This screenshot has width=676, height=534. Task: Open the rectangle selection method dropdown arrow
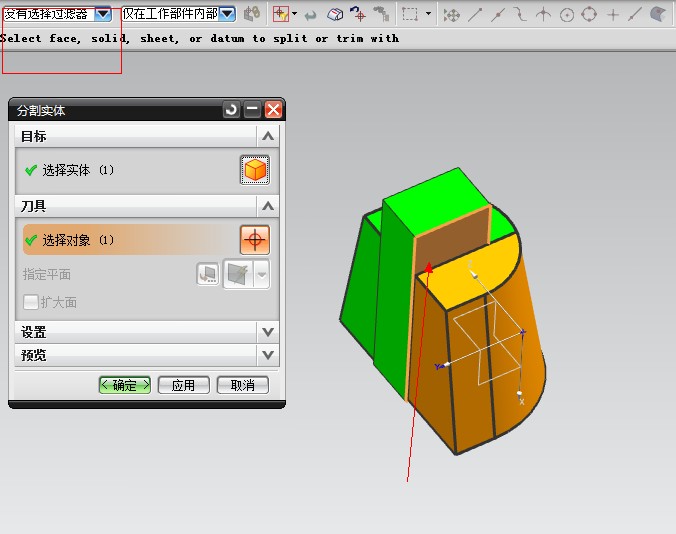tap(428, 14)
